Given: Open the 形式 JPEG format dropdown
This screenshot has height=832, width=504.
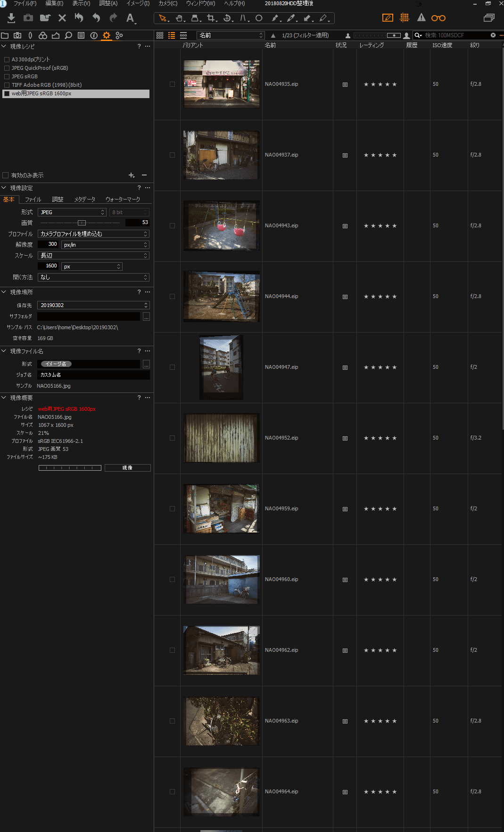Looking at the screenshot, I should 72,212.
